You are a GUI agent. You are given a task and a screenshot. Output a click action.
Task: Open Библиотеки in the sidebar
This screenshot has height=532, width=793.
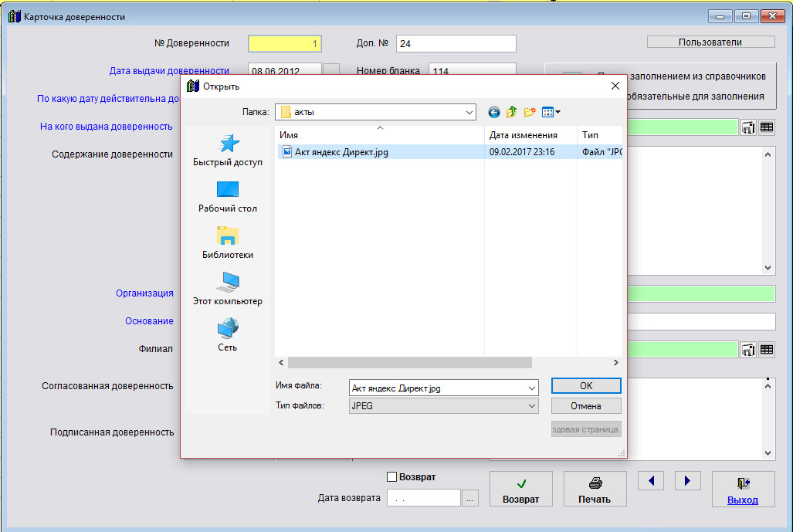(x=228, y=243)
